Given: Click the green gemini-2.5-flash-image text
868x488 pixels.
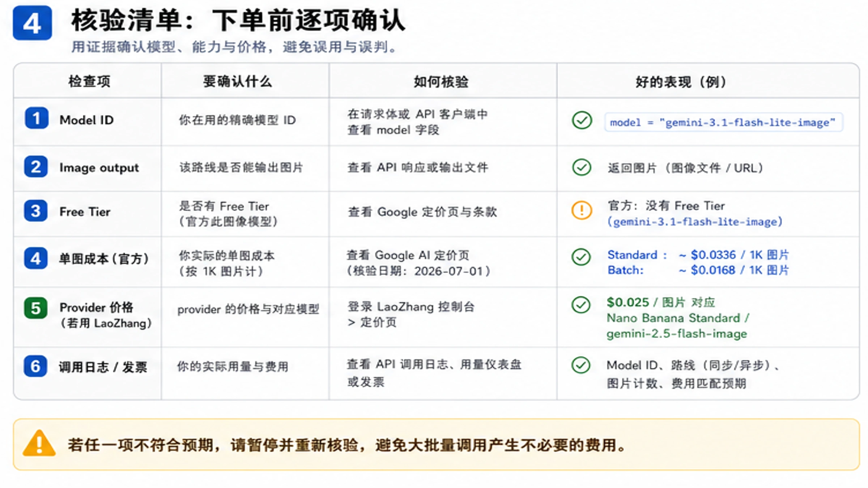Looking at the screenshot, I should point(677,334).
